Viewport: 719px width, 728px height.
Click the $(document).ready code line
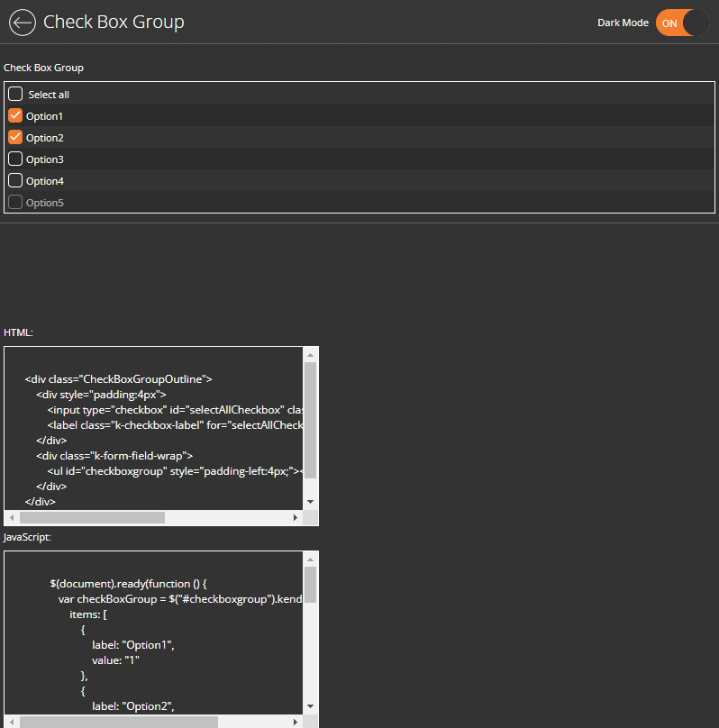click(128, 584)
